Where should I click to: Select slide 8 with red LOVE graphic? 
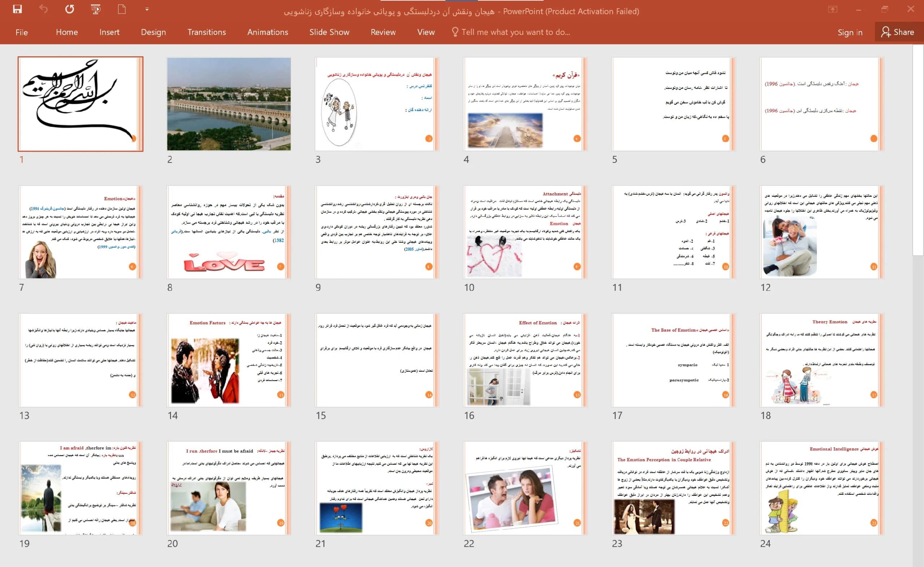click(x=229, y=232)
